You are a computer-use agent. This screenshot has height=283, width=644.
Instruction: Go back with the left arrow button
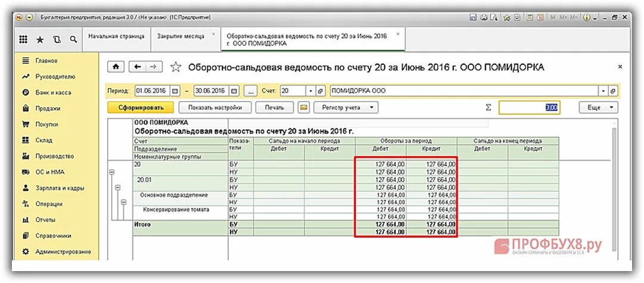tap(137, 67)
